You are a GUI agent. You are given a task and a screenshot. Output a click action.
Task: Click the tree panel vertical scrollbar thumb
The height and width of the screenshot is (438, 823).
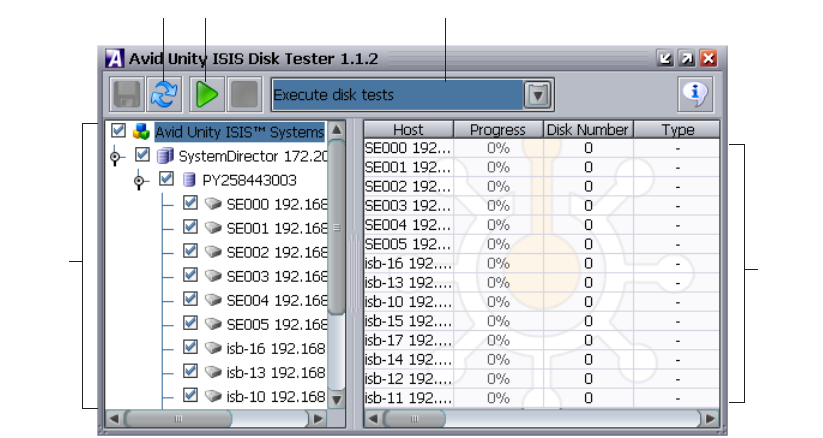click(336, 227)
